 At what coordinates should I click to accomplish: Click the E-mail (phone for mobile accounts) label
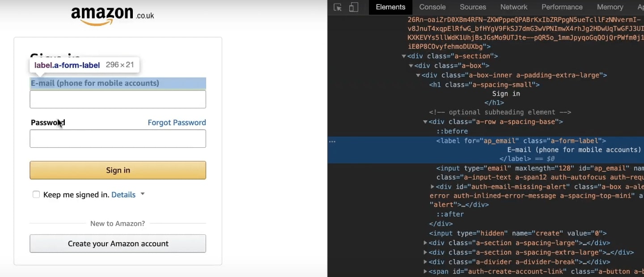click(x=95, y=83)
